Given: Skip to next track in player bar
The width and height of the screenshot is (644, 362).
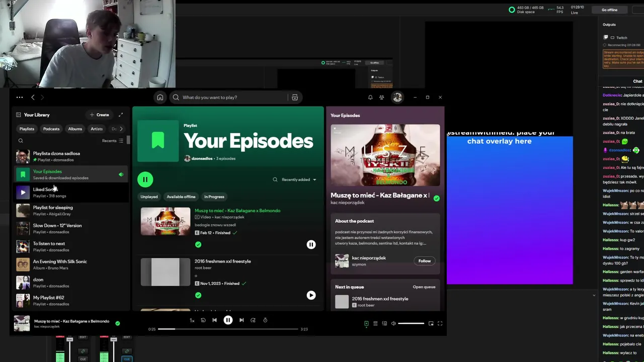Looking at the screenshot, I should click(242, 320).
